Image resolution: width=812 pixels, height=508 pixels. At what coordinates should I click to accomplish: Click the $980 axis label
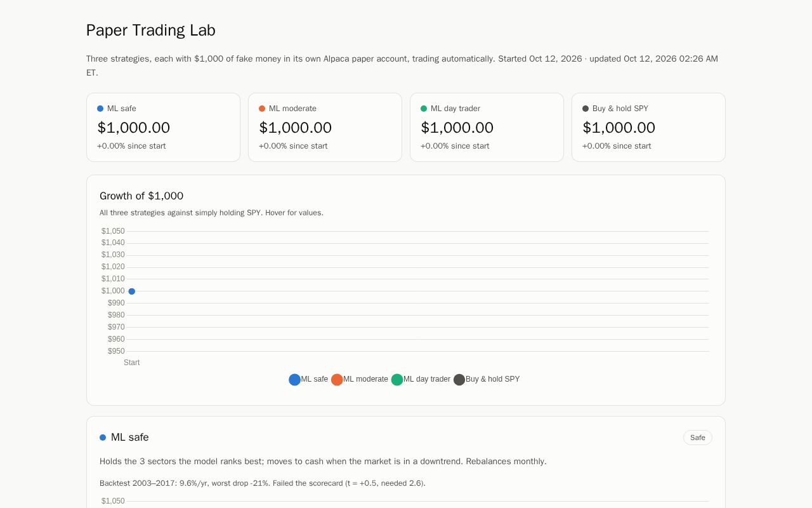(116, 315)
